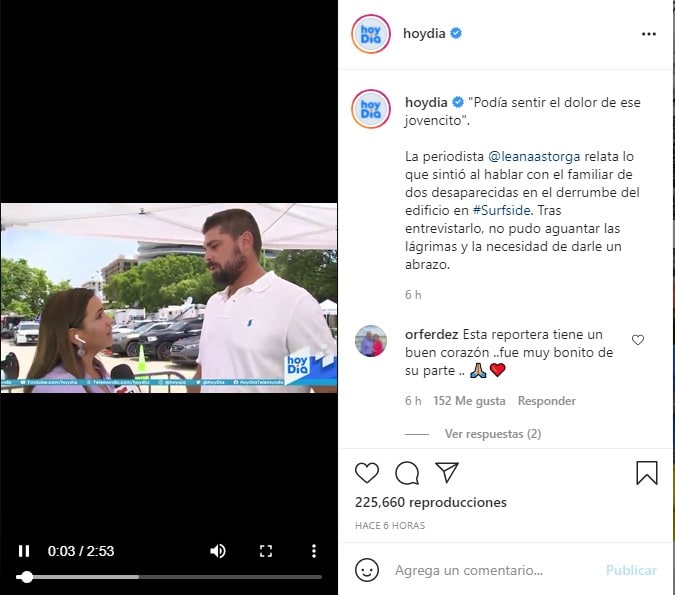Open the #Surfside hashtag

pyautogui.click(x=501, y=211)
